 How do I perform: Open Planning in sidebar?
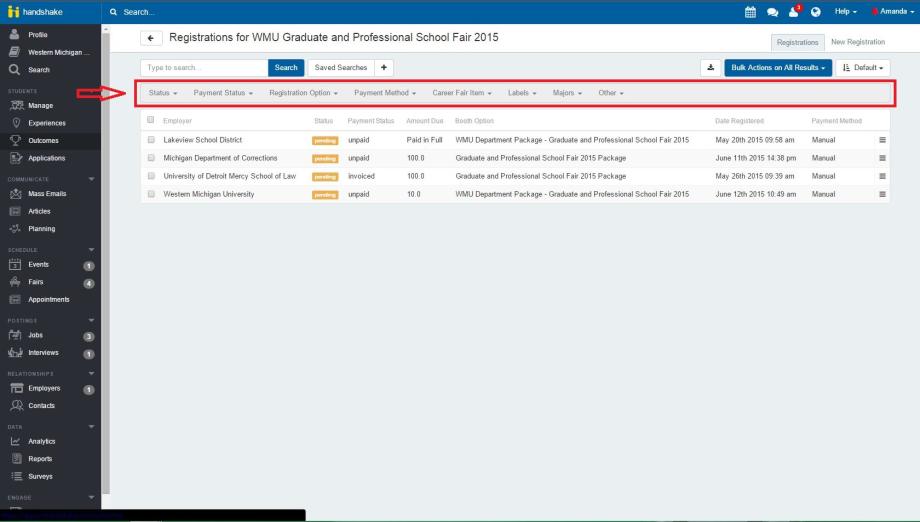coord(41,229)
